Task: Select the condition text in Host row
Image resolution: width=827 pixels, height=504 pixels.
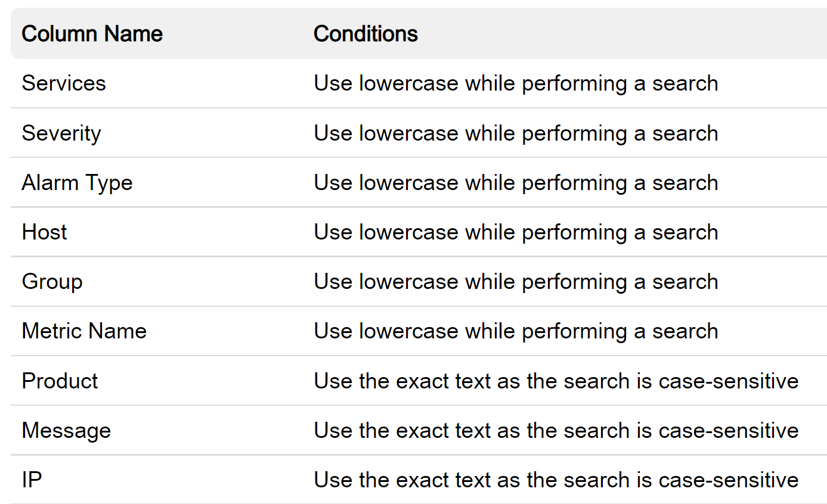Action: tap(516, 232)
